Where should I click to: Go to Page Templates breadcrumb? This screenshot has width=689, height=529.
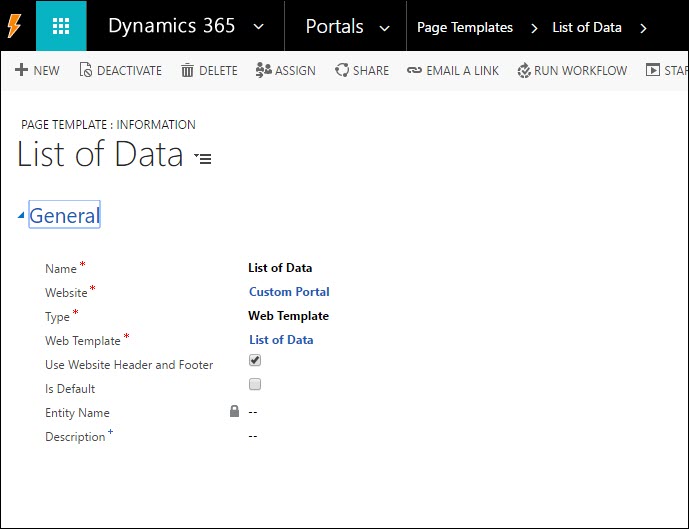pyautogui.click(x=464, y=27)
